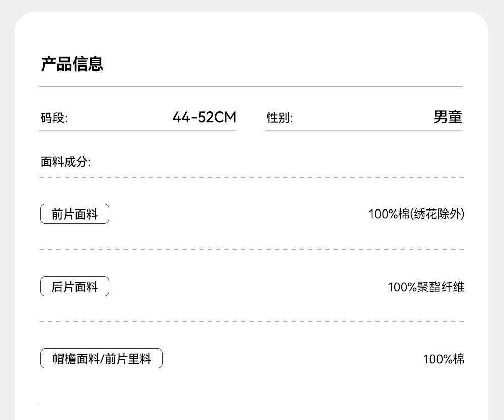
Task: Click the dashed divider below 面料成分
Action: pyautogui.click(x=251, y=177)
